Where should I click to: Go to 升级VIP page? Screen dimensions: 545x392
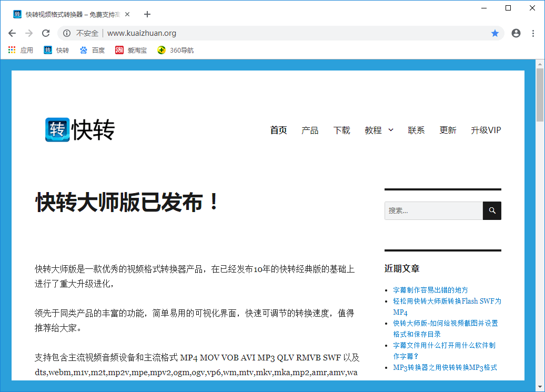point(486,130)
